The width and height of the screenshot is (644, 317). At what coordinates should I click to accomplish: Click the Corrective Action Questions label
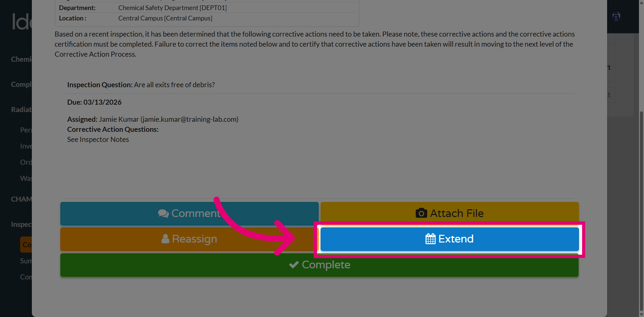pyautogui.click(x=113, y=129)
